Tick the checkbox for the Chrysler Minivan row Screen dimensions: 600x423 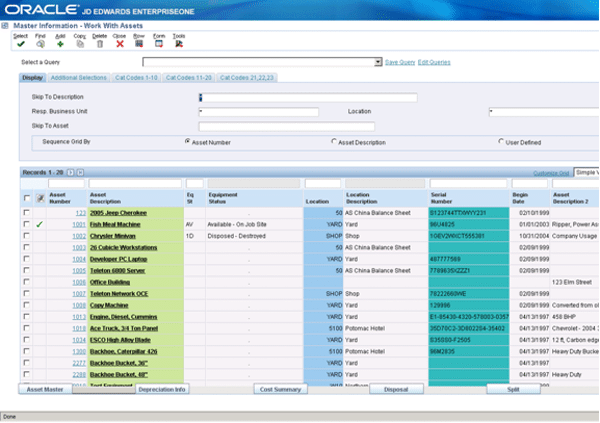(27, 235)
